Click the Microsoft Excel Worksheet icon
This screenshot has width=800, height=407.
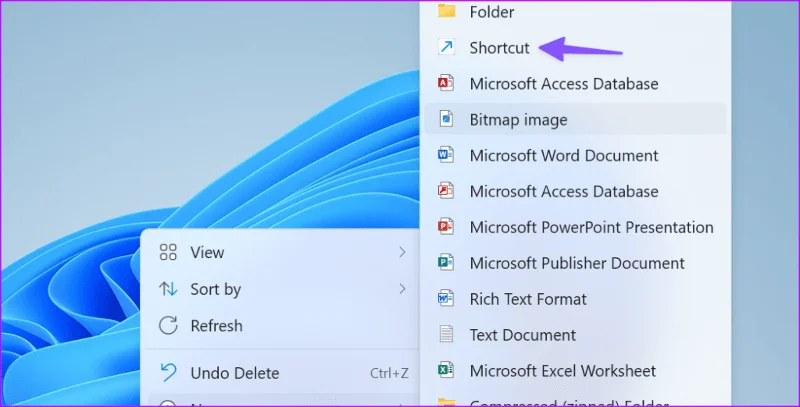(446, 370)
